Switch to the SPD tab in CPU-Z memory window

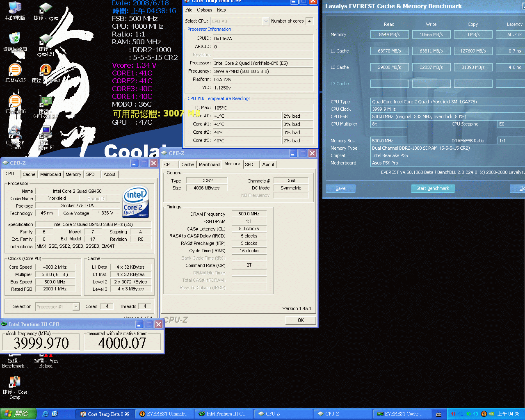249,164
